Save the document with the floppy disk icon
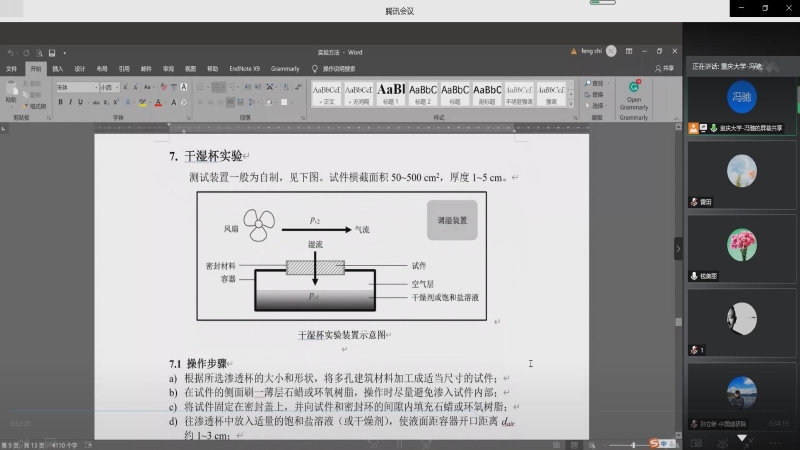Screen dimensions: 800x450 point(52,53)
